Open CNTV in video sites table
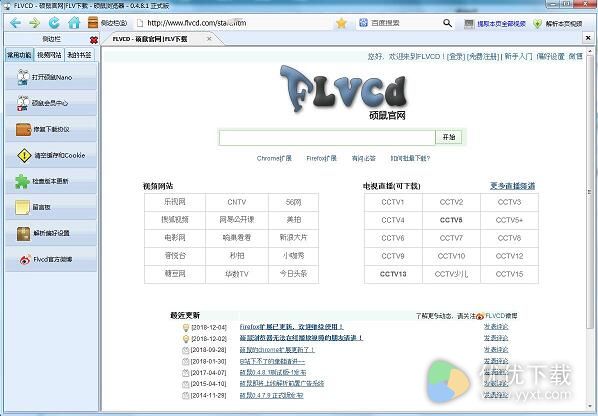 coord(236,202)
